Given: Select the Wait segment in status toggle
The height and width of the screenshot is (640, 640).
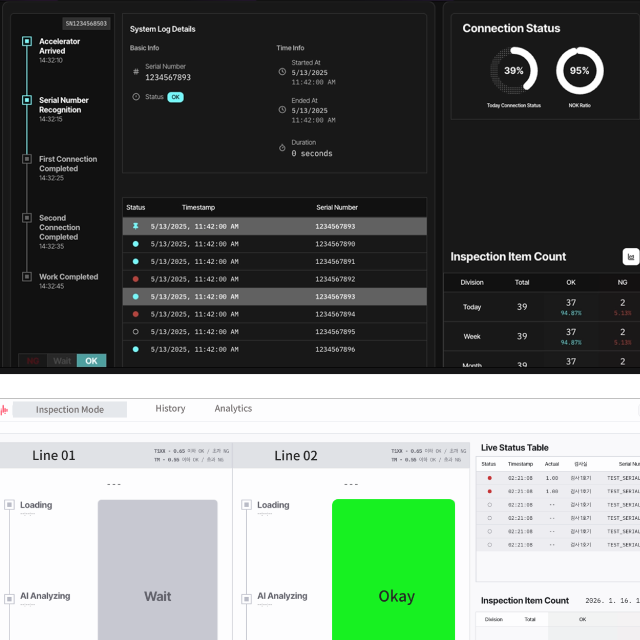Looking at the screenshot, I should tap(62, 361).
